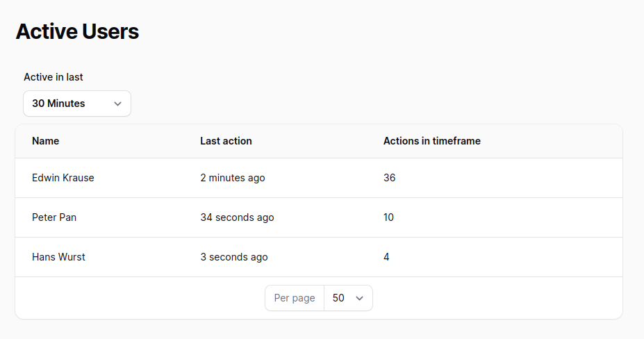Click the 2 minutes ago cell
Screen dimensions: 644x339
232,178
